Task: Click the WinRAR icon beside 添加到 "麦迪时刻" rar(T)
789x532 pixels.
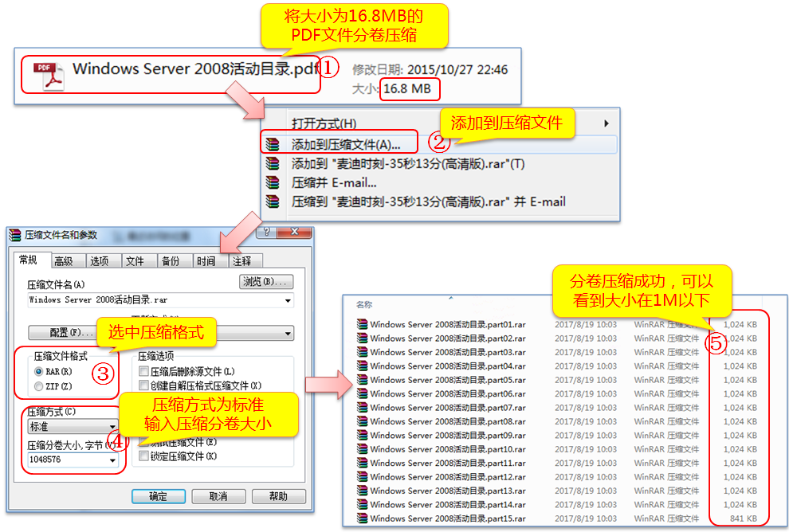Action: pos(273,163)
